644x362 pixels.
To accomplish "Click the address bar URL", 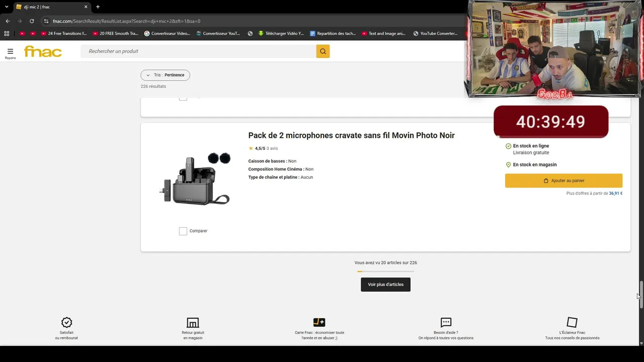I will tap(127, 21).
